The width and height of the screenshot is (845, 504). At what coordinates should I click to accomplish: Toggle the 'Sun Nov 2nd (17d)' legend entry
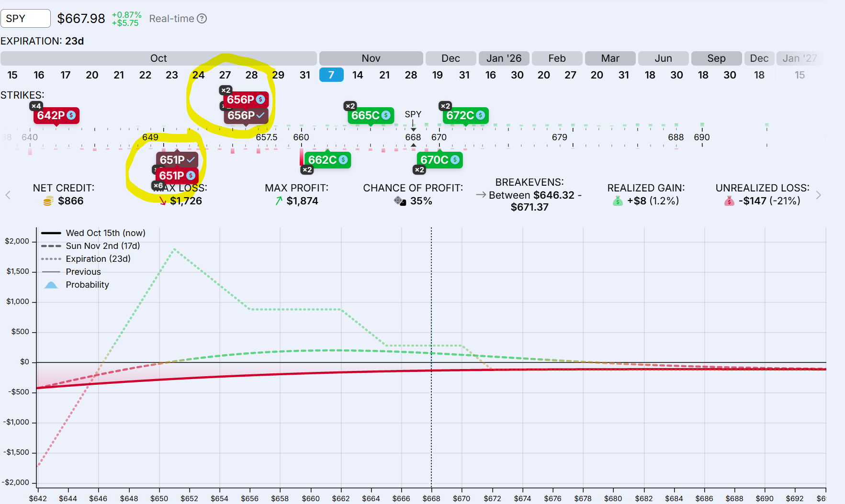pyautogui.click(x=90, y=246)
